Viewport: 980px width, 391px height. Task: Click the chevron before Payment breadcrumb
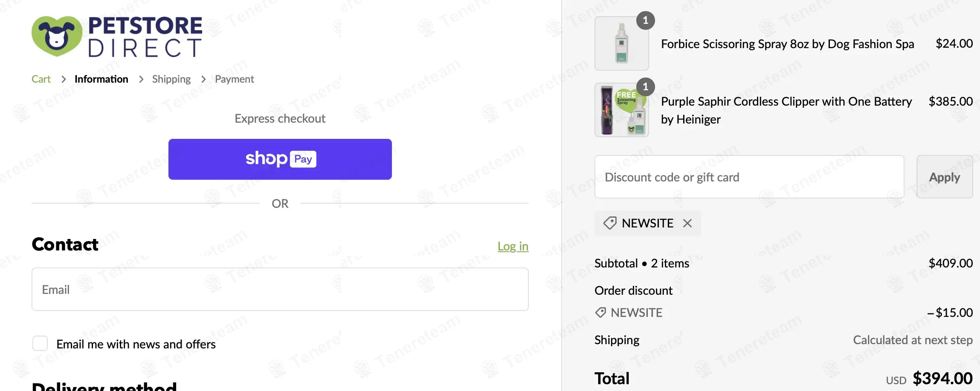coord(203,79)
